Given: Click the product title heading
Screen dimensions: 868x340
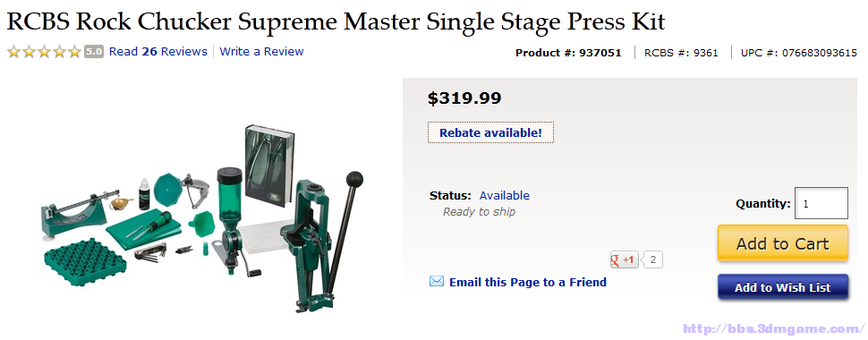Looking at the screenshot, I should 336,21.
